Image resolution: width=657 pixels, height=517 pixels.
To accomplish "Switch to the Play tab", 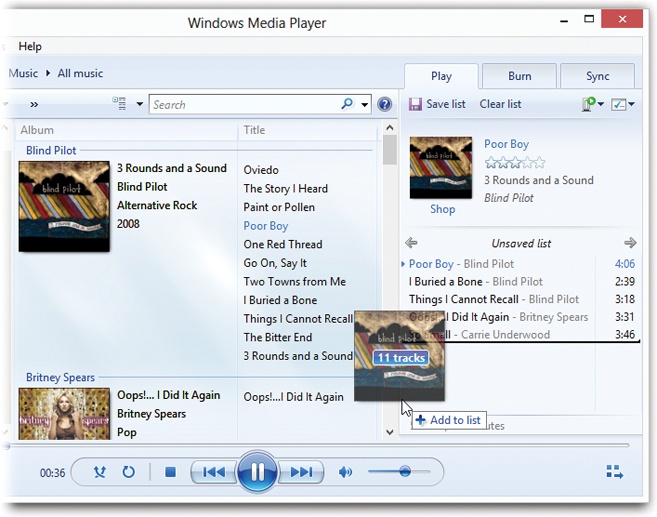I will [441, 76].
